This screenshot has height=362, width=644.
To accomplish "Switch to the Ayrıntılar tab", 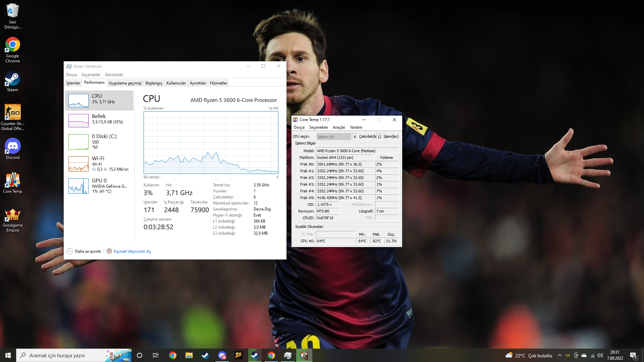I will pyautogui.click(x=198, y=83).
